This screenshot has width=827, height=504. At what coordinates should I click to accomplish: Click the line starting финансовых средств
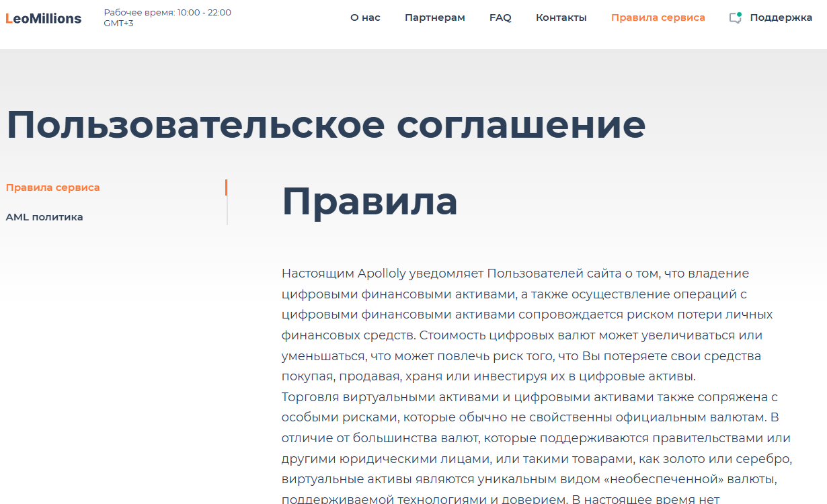[x=522, y=335]
